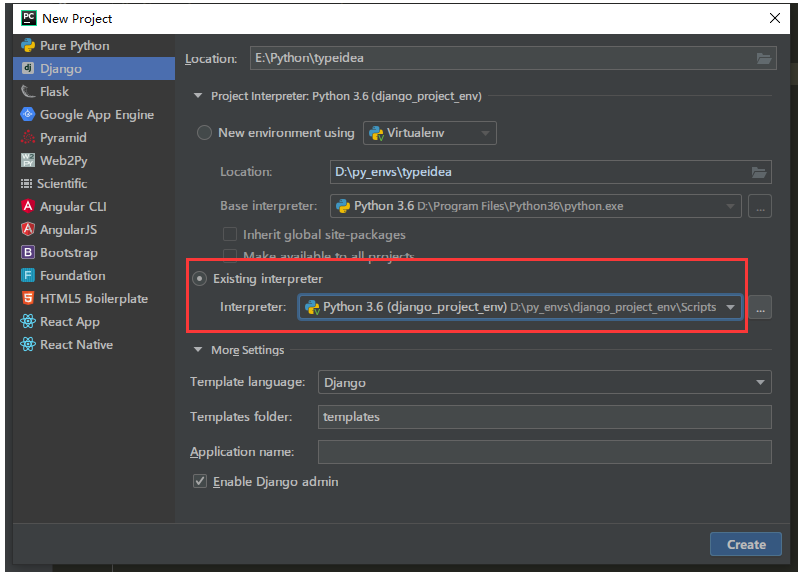
Task: Select Pyramid project type
Action: [94, 137]
